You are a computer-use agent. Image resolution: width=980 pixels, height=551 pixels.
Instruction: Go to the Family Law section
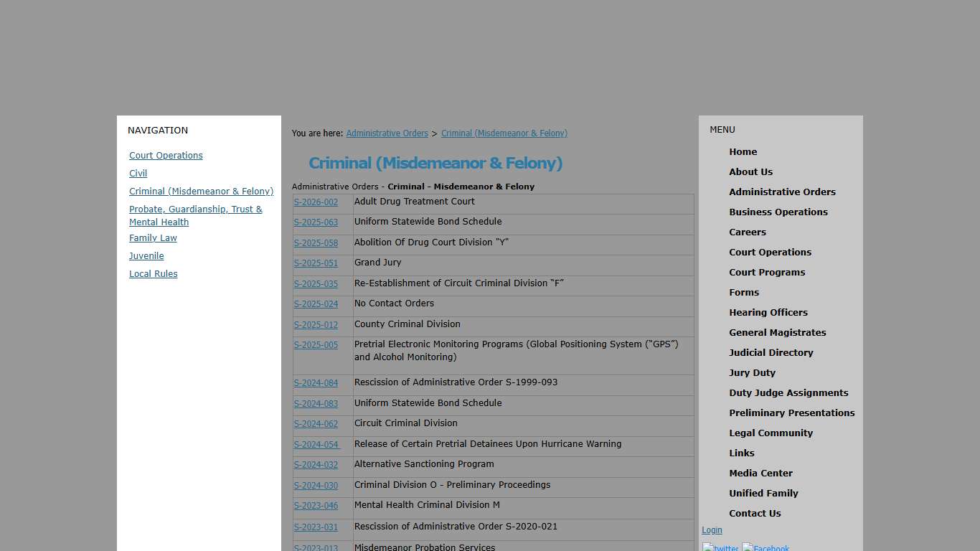pyautogui.click(x=153, y=237)
